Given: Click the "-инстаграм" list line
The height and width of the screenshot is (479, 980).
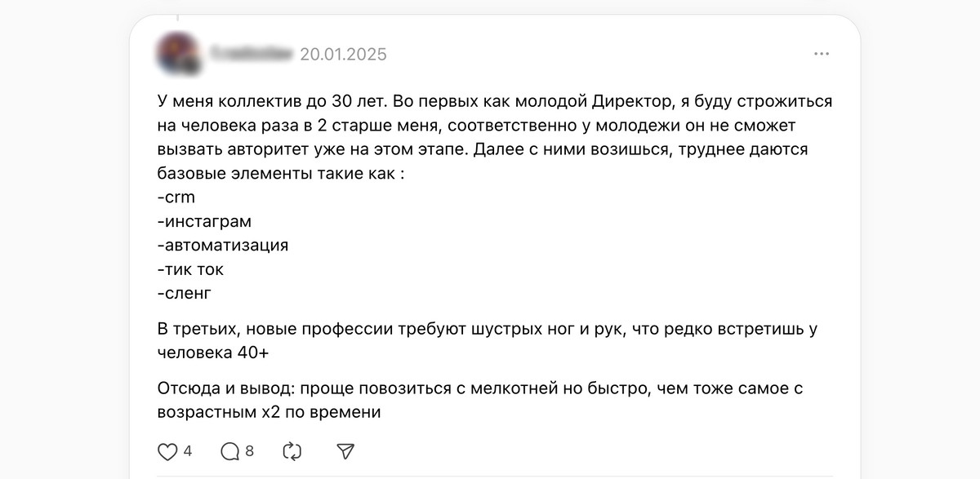Looking at the screenshot, I should tap(204, 221).
